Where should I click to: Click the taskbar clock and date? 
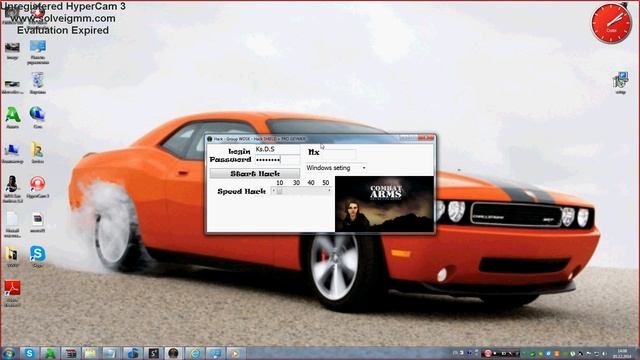(x=622, y=353)
